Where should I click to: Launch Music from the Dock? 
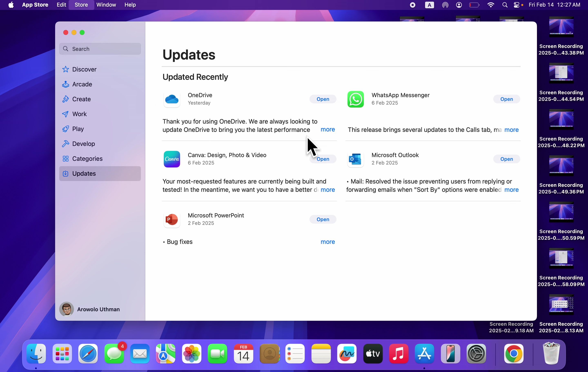point(399,354)
